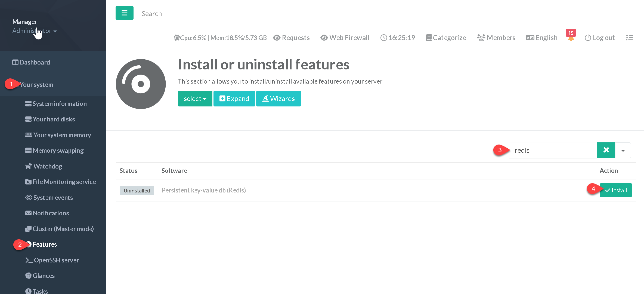Open the Wizards button

click(278, 99)
